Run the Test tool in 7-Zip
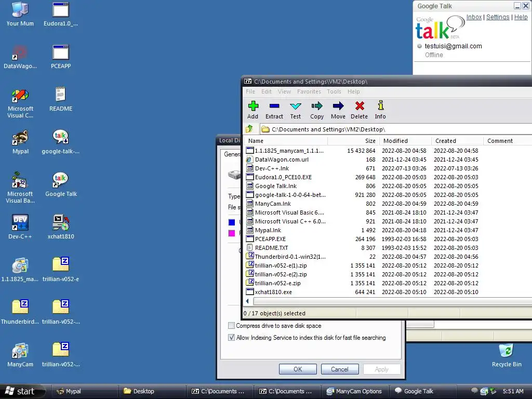This screenshot has height=399, width=532. [x=296, y=110]
